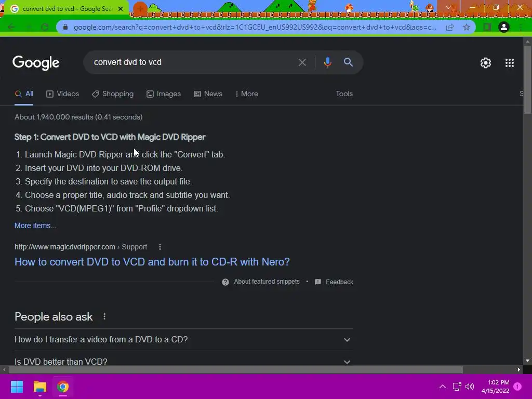
Task: Open Google settings gear
Action: coord(486,63)
